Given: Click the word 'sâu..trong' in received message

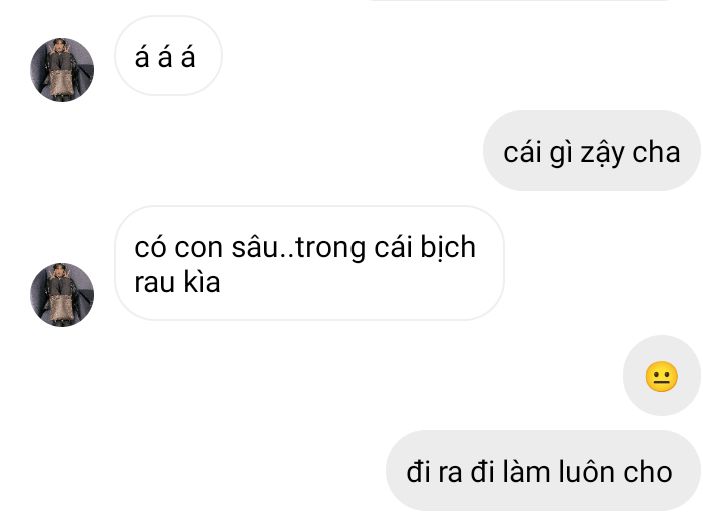Looking at the screenshot, I should coord(299,247).
